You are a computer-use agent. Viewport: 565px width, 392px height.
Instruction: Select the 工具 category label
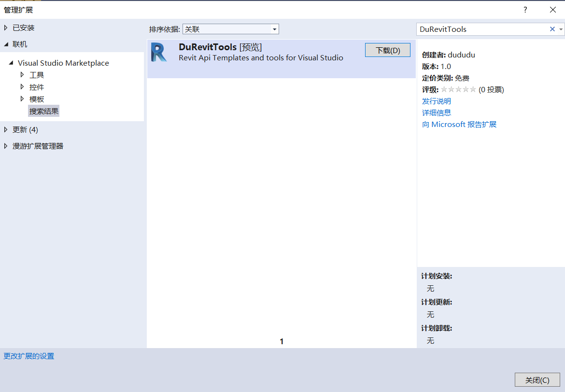pyautogui.click(x=37, y=75)
